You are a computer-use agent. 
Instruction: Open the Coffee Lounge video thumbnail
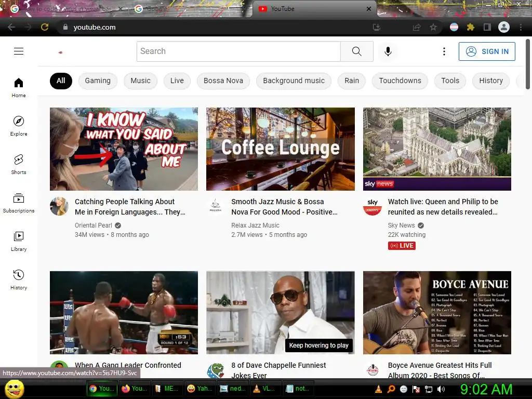(x=281, y=149)
